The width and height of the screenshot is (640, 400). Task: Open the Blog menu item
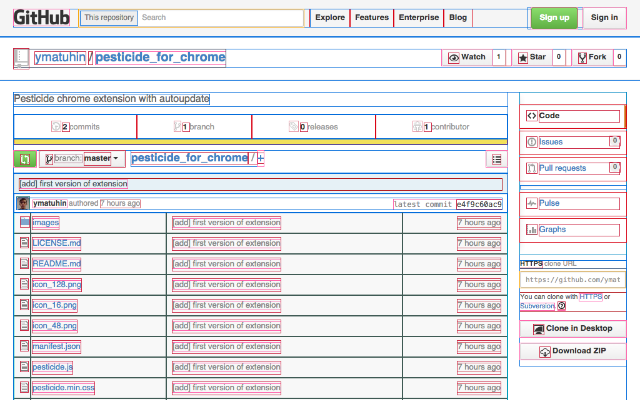tap(458, 18)
